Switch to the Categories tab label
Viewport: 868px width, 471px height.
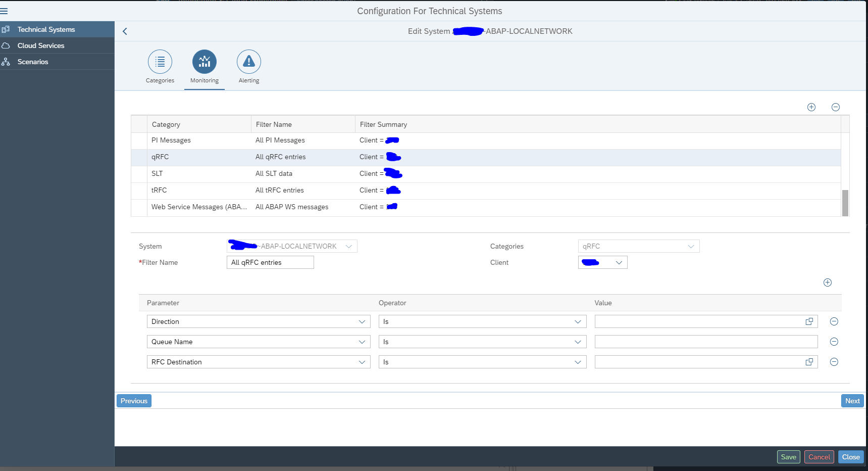pos(160,80)
